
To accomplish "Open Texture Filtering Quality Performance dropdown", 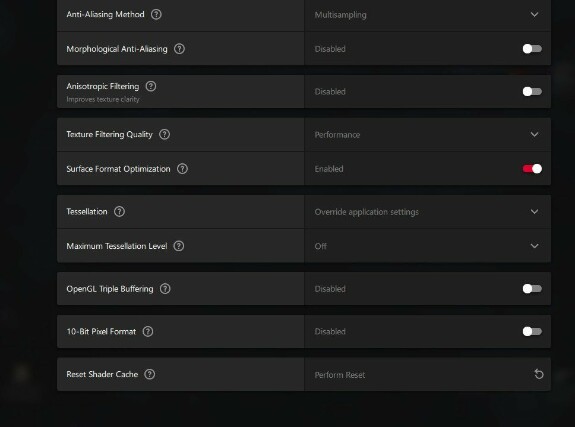I will 427,135.
